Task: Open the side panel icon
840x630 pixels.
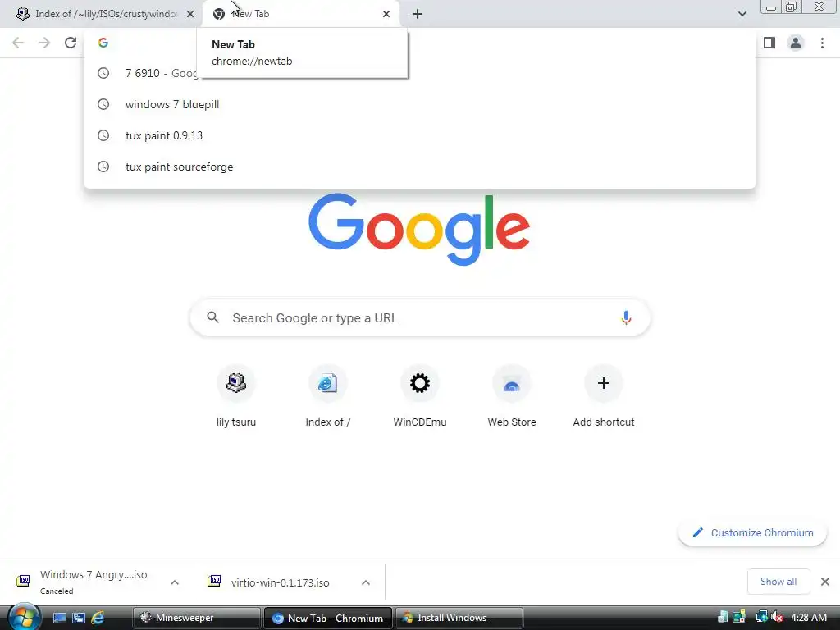Action: click(x=769, y=43)
